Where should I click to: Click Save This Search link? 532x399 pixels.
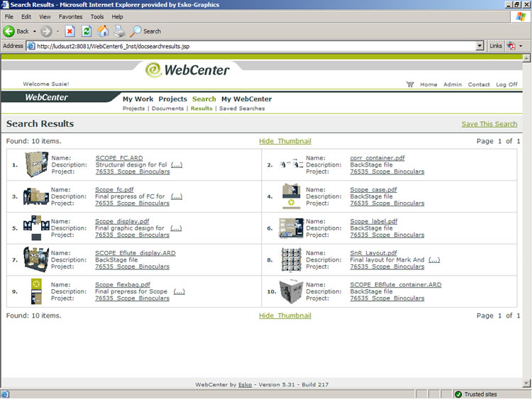[x=489, y=124]
